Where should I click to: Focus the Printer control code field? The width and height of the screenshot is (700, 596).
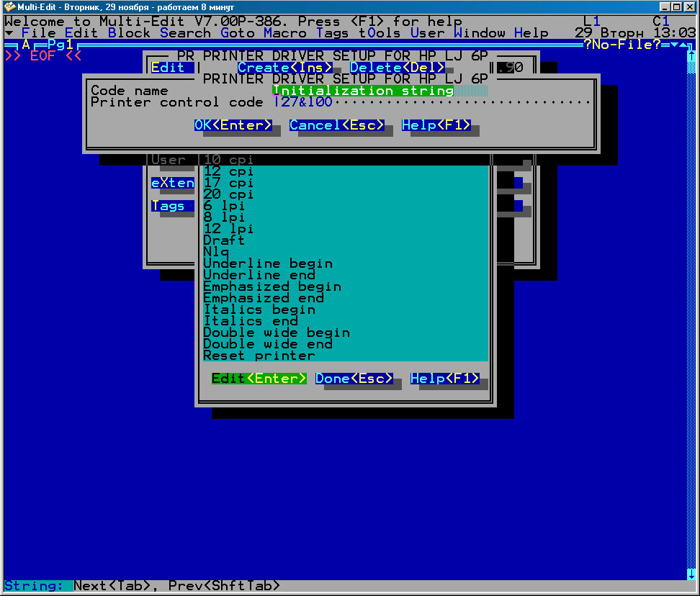tap(431, 102)
